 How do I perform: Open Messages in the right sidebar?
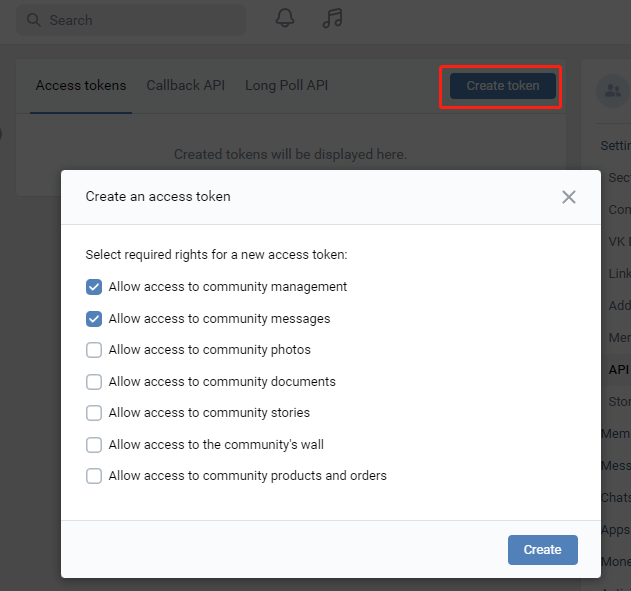tap(616, 465)
